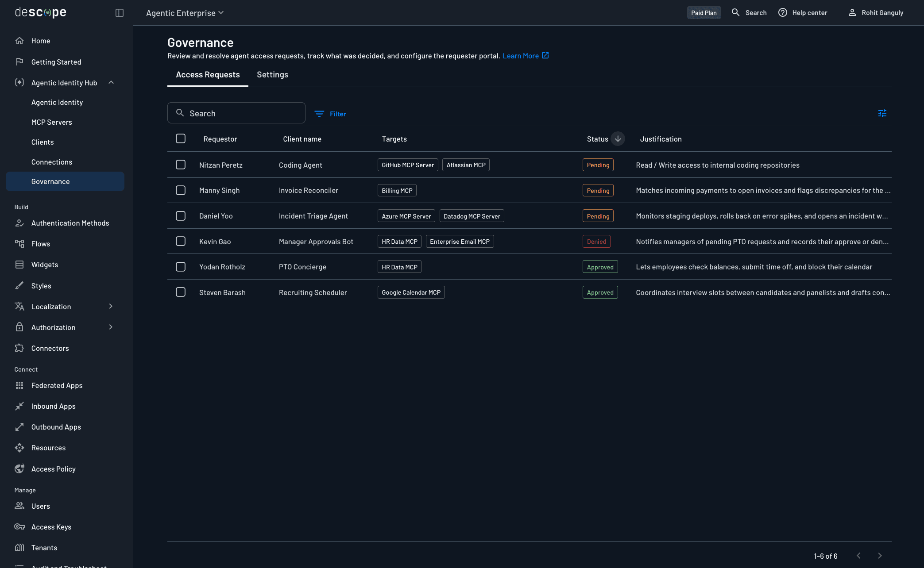Select the Access Requests tab
This screenshot has width=924, height=568.
click(208, 75)
